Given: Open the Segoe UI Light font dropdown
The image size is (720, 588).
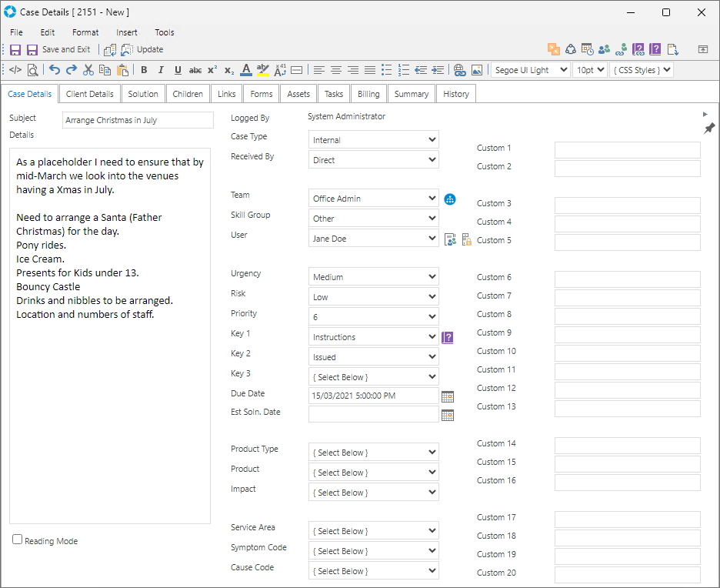Looking at the screenshot, I should pos(530,70).
